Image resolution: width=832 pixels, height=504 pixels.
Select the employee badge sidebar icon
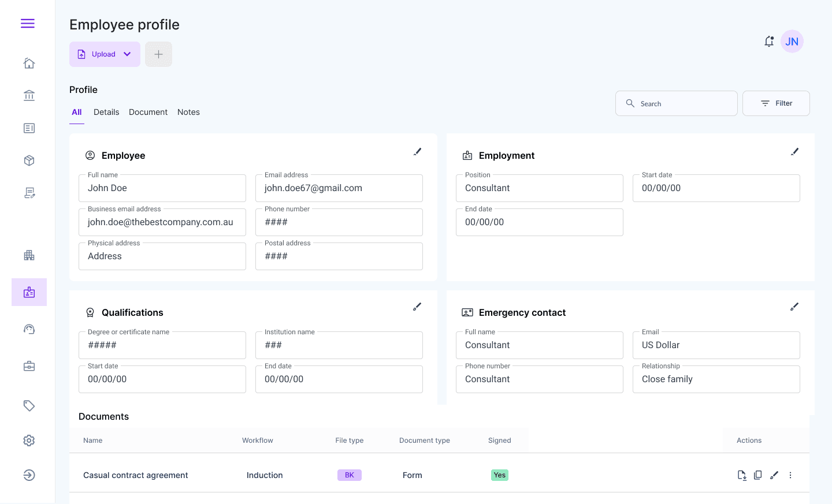[x=29, y=292]
